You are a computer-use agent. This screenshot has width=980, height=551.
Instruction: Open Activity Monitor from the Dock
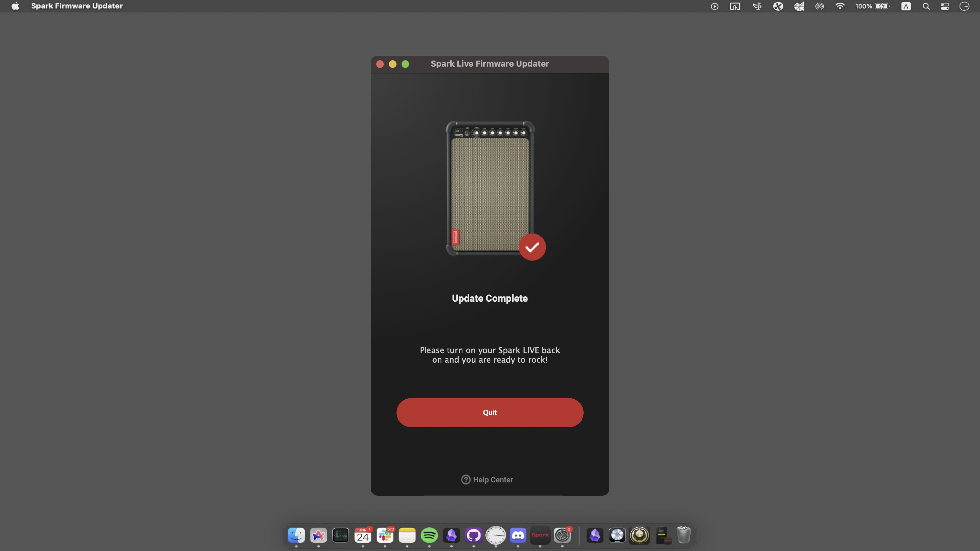tap(341, 535)
